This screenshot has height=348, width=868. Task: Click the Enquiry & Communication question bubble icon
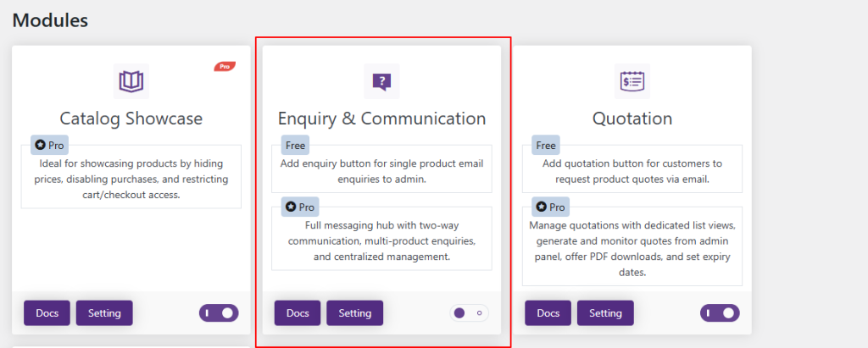381,81
